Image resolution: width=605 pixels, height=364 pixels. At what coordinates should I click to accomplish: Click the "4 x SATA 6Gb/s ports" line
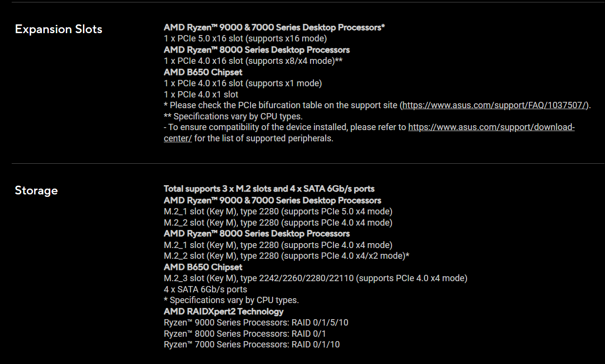(x=205, y=289)
